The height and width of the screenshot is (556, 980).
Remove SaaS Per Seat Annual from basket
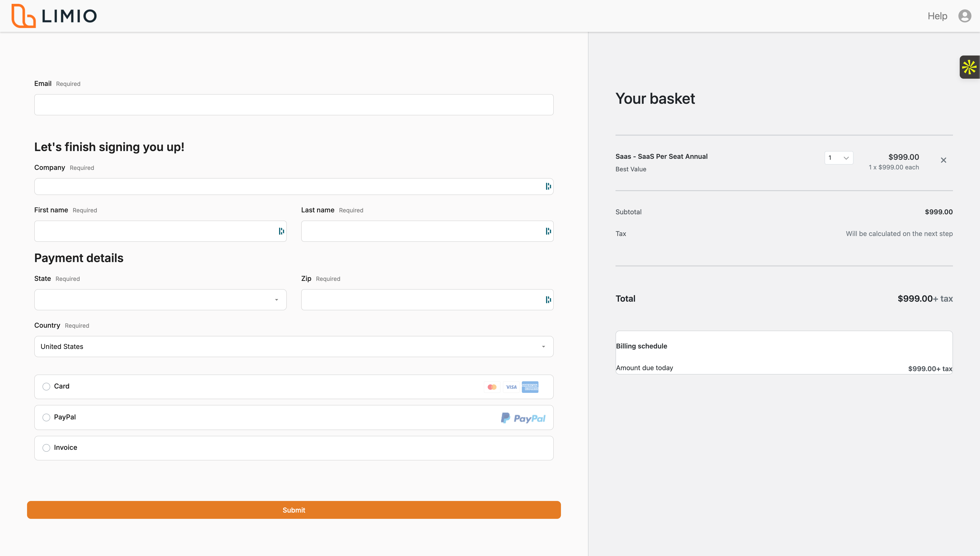coord(943,160)
